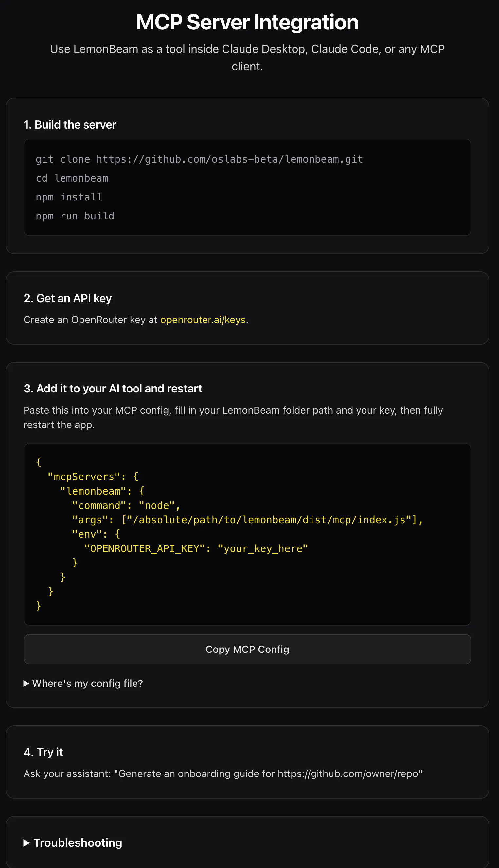499x868 pixels.
Task: Expand the "Where's my config file?" section
Action: 83,683
